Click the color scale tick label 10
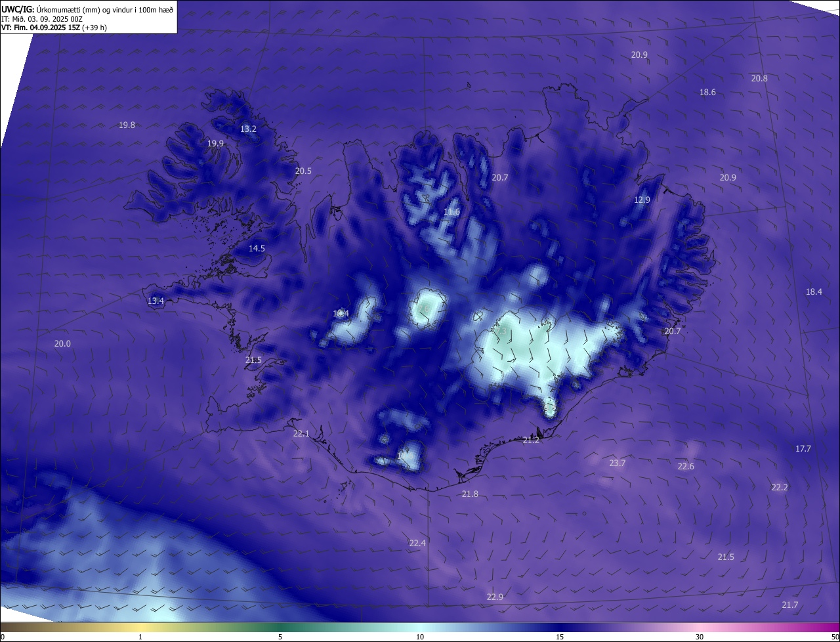Viewport: 840px width, 642px height. pyautogui.click(x=420, y=637)
